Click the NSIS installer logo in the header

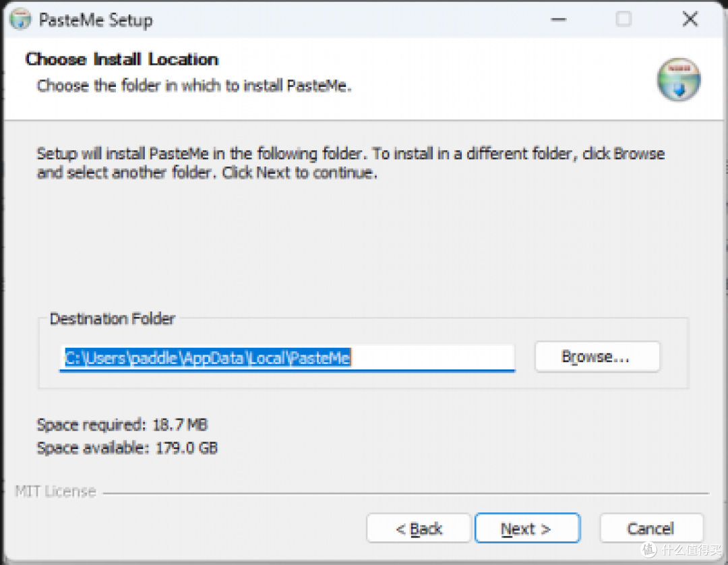(678, 80)
